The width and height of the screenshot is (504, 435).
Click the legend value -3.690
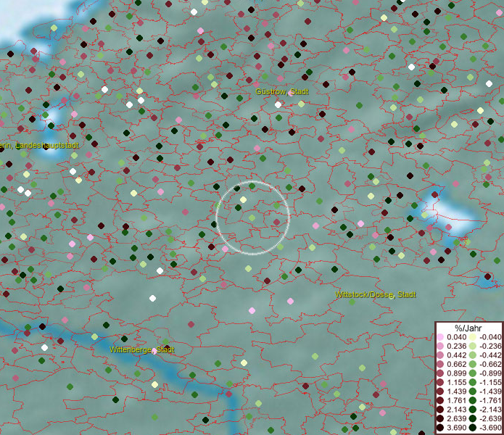(x=490, y=428)
